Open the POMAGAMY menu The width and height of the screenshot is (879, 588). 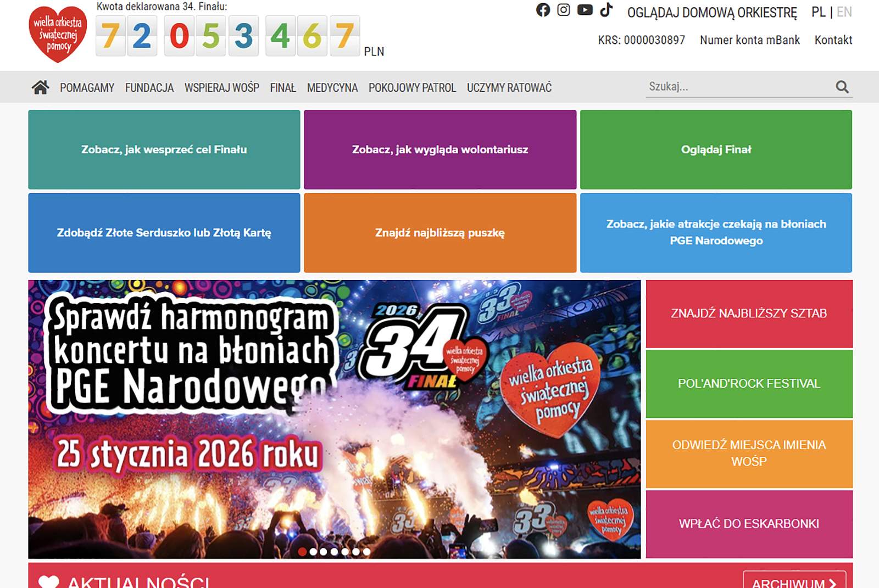[87, 88]
